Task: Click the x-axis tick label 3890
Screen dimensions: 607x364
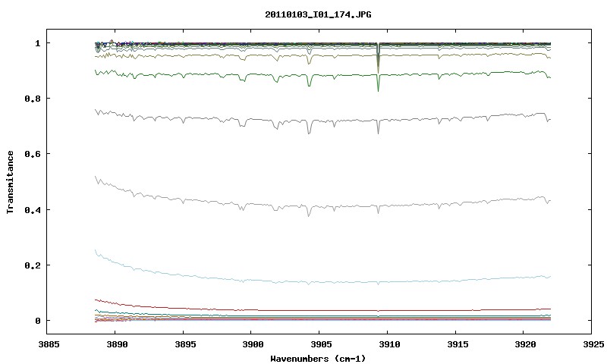Action: point(117,344)
